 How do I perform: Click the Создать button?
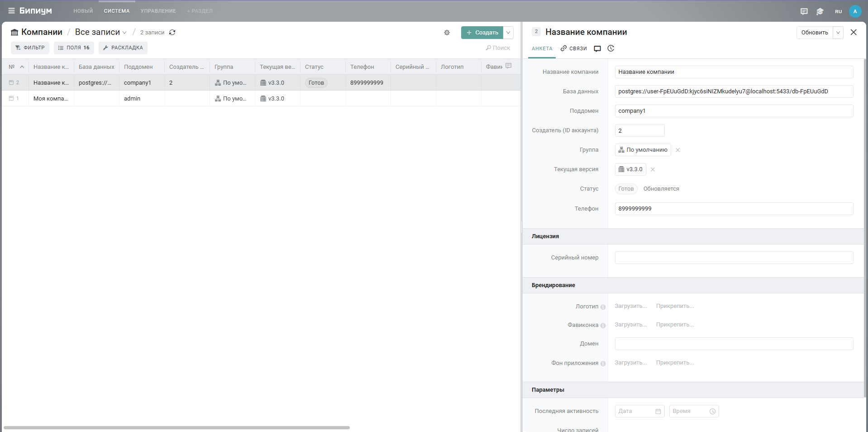[x=482, y=33]
